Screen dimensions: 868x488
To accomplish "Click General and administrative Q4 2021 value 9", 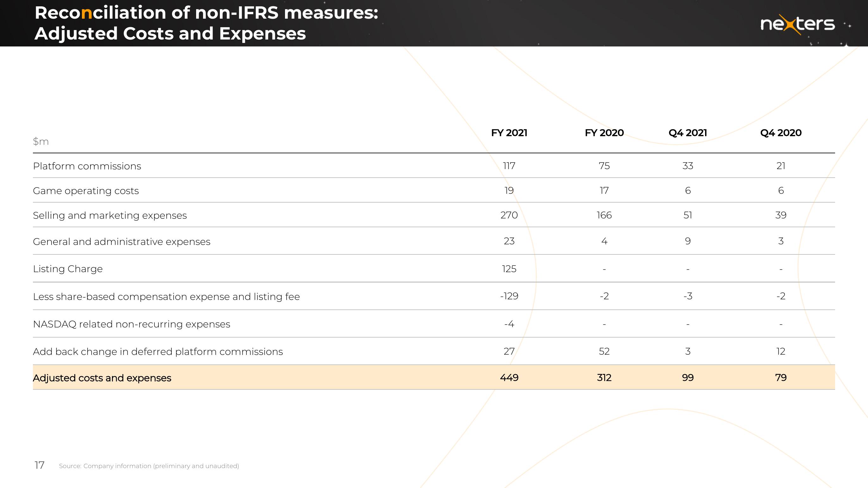I will click(688, 241).
